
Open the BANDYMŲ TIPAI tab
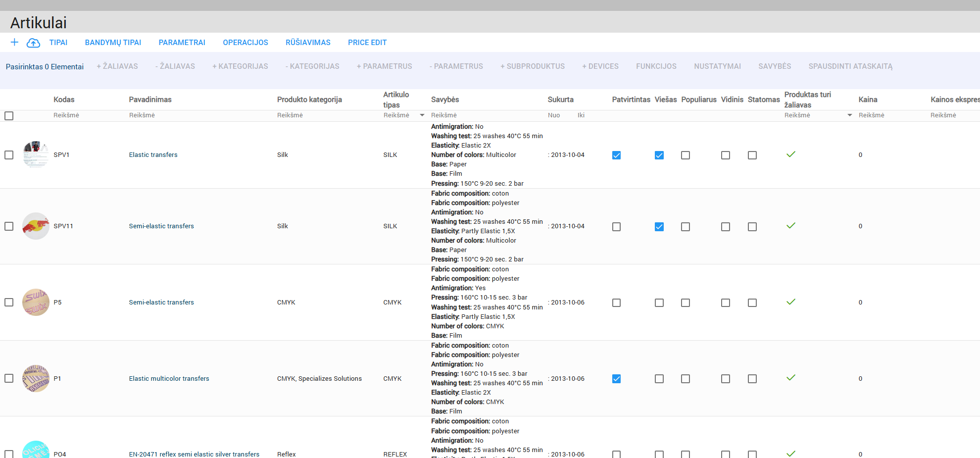coord(113,43)
